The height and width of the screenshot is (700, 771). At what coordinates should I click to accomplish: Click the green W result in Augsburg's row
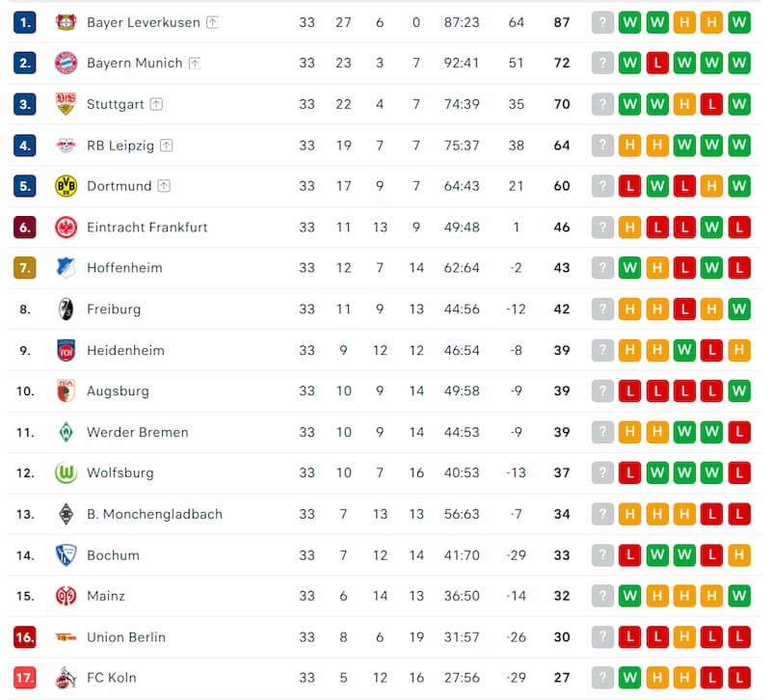[739, 391]
